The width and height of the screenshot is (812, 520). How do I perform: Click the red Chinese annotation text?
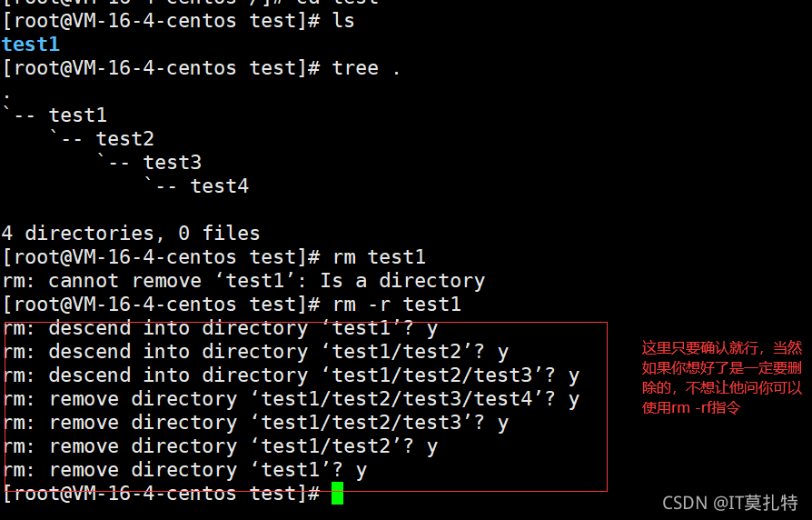tap(721, 377)
